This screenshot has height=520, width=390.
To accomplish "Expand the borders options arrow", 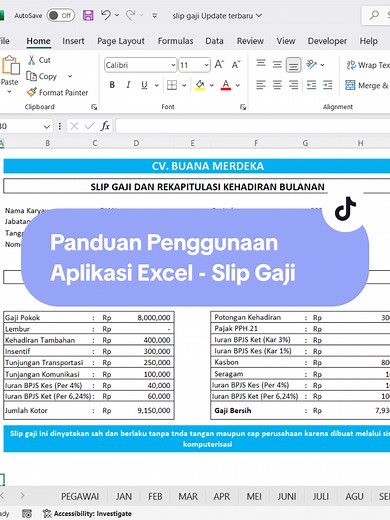I will coord(184,85).
